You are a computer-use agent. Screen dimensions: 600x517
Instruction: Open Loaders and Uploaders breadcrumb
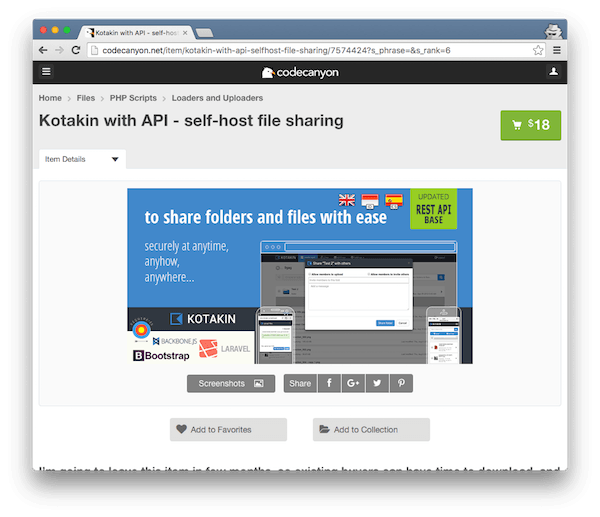point(217,98)
